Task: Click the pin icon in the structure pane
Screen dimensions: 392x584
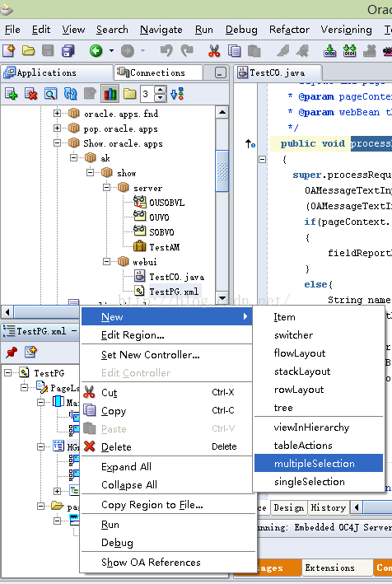Action: [x=12, y=352]
